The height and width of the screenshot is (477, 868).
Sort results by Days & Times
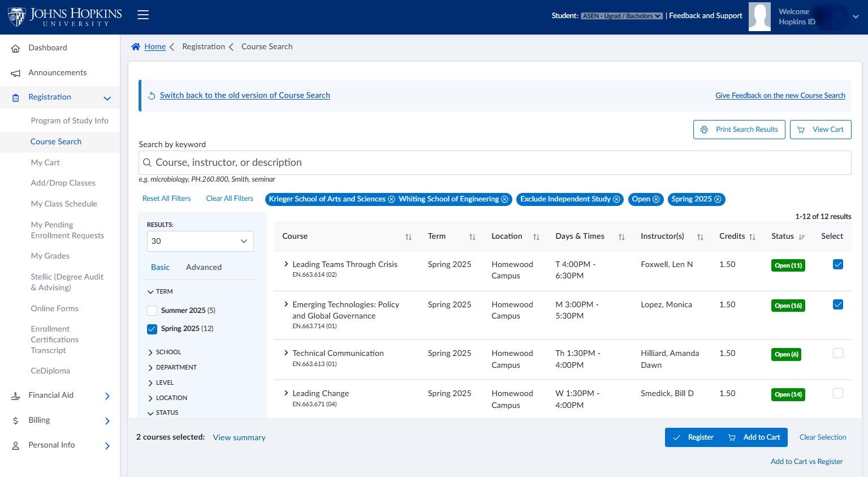pyautogui.click(x=621, y=237)
